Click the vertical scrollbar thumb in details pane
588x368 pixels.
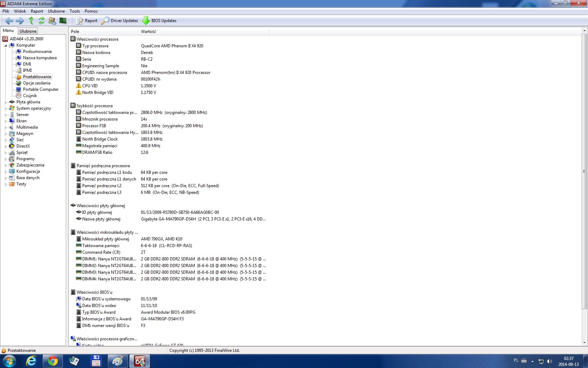(x=584, y=171)
